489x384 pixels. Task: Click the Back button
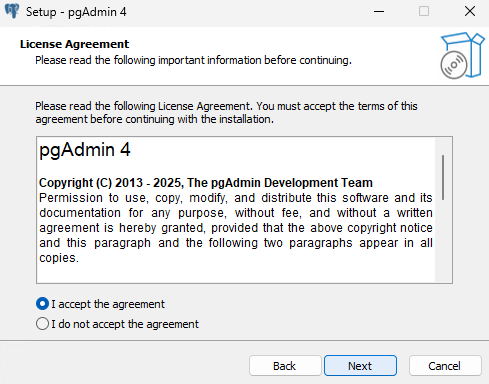pyautogui.click(x=285, y=366)
